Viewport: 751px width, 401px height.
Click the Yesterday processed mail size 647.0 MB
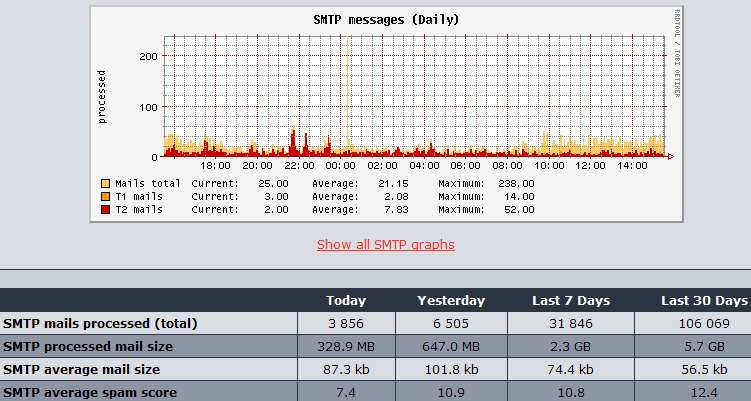pyautogui.click(x=451, y=346)
